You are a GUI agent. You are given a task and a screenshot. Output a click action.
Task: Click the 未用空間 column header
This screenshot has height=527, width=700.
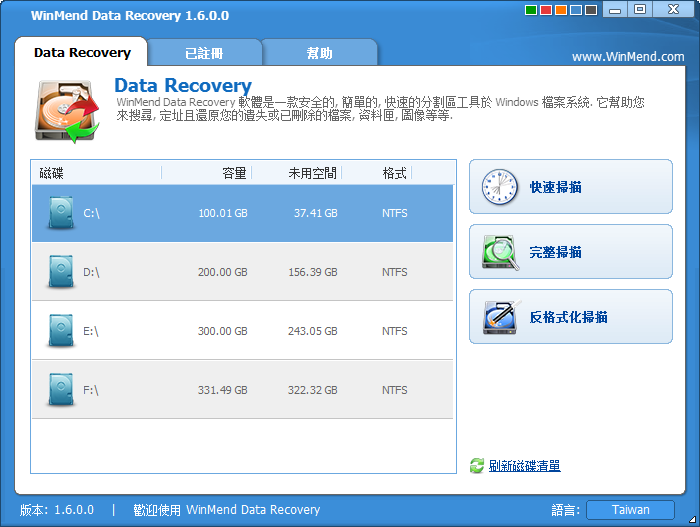312,173
